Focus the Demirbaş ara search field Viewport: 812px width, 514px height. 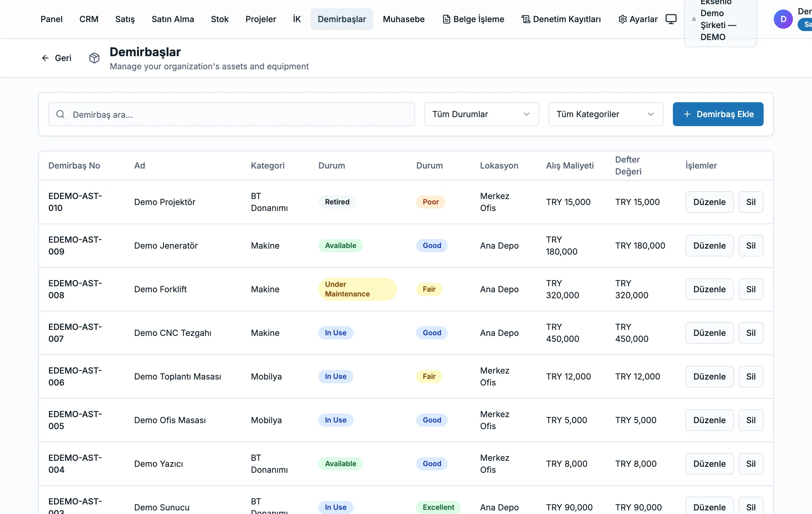(231, 114)
